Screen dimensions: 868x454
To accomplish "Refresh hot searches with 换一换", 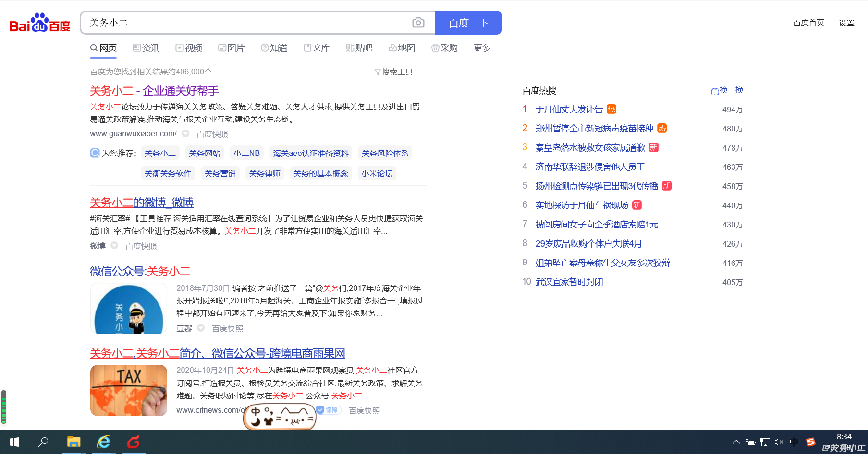I will pyautogui.click(x=727, y=90).
